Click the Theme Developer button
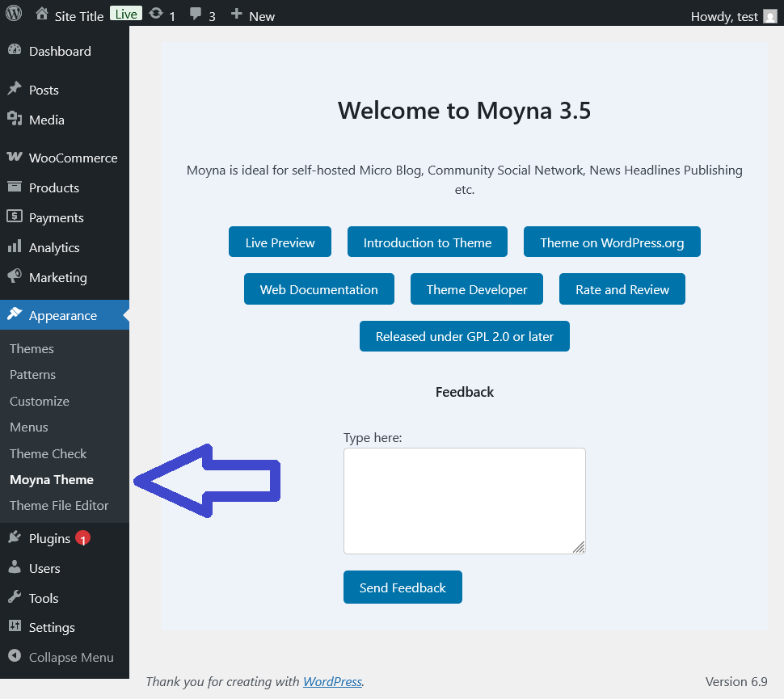The height and width of the screenshot is (699, 784). [477, 289]
